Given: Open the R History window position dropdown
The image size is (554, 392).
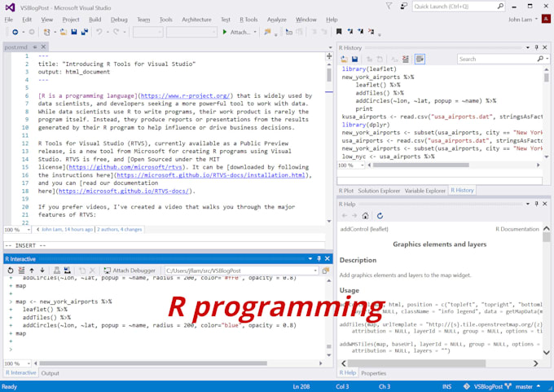Looking at the screenshot, I should point(527,47).
